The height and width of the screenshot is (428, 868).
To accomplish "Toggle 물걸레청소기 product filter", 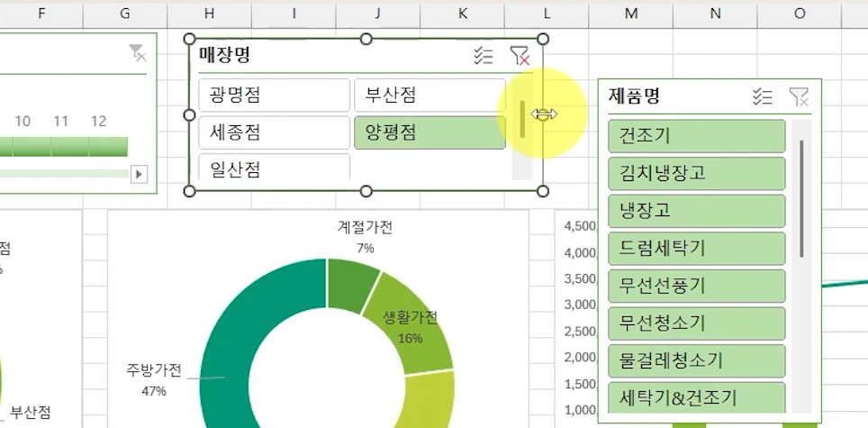I will (696, 361).
